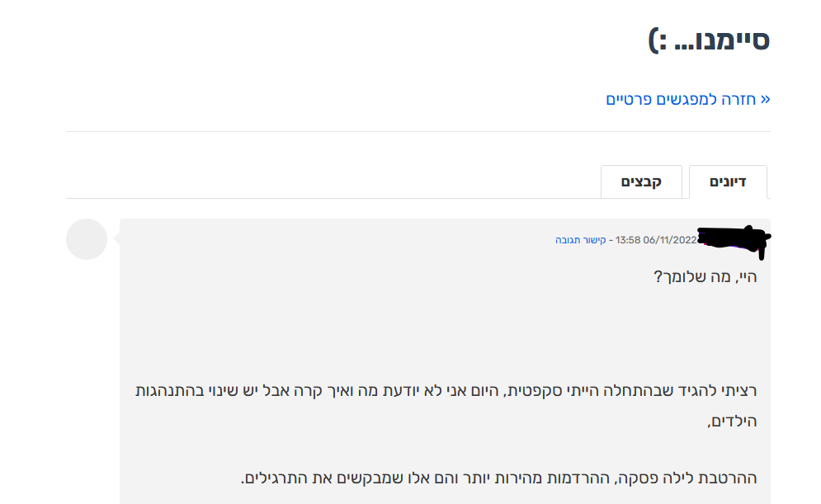The height and width of the screenshot is (504, 821).
Task: Click the round commenter avatar
Action: 87,239
